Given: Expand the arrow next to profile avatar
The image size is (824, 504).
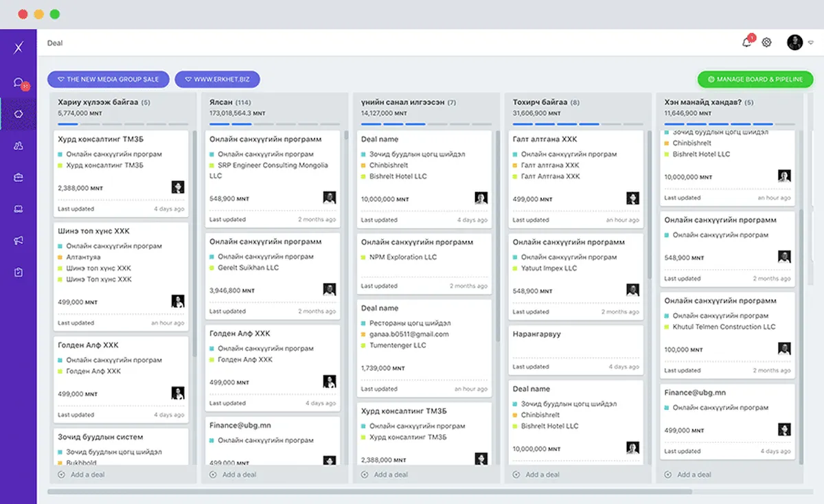Looking at the screenshot, I should 811,43.
